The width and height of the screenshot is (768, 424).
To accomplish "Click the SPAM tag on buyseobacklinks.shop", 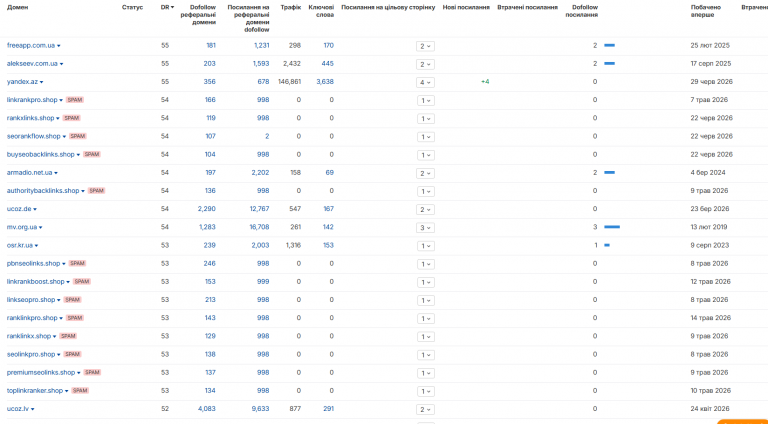I will [92, 154].
